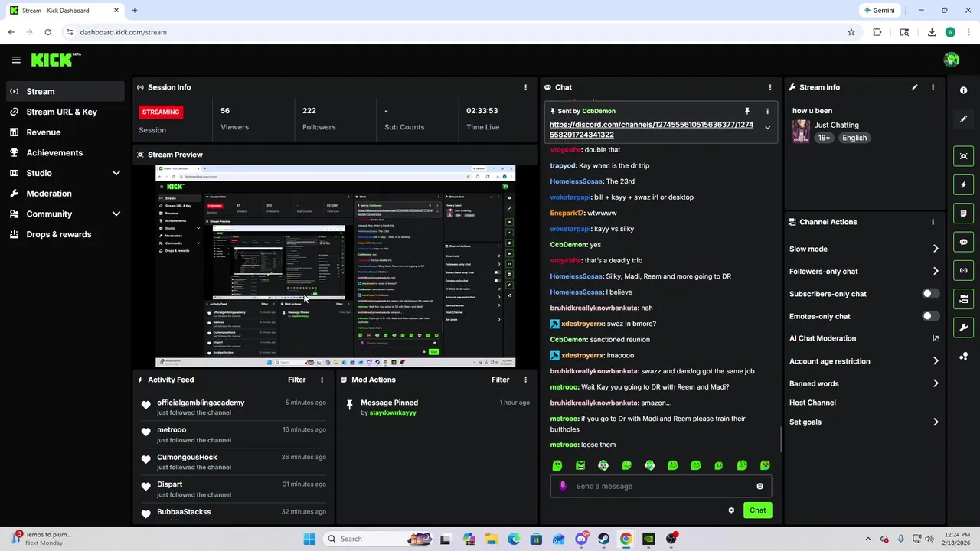Open Mod Actions Filter dropdown
The height and width of the screenshot is (551, 980).
(500, 380)
